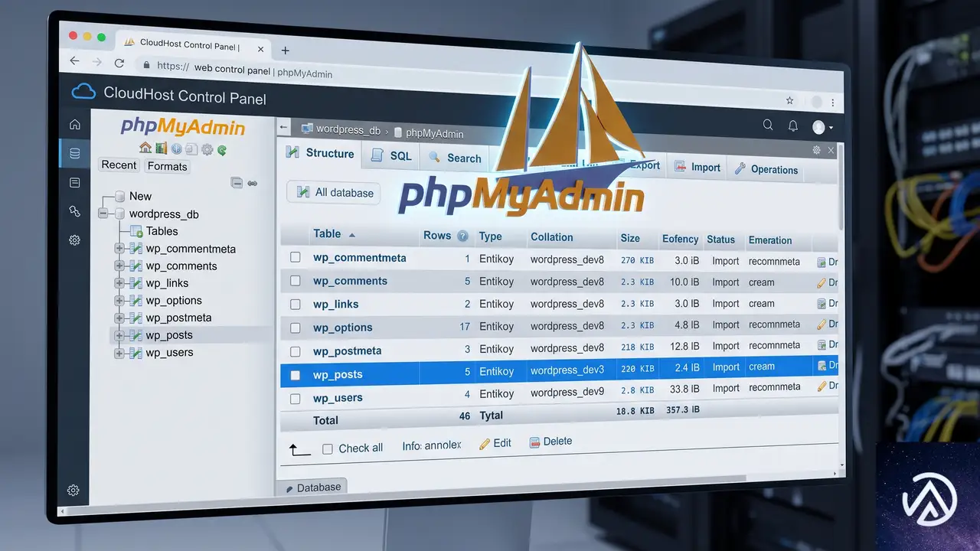Bookmark the page with the star icon

790,100
